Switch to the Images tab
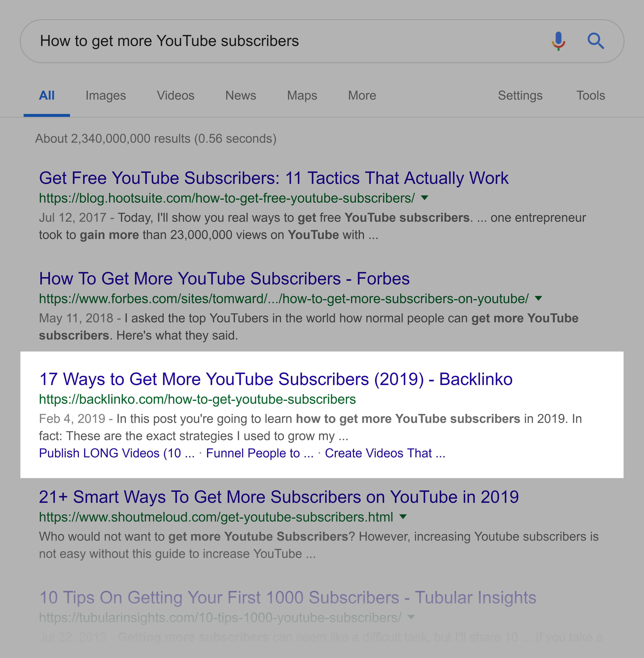Image resolution: width=644 pixels, height=658 pixels. (x=106, y=96)
